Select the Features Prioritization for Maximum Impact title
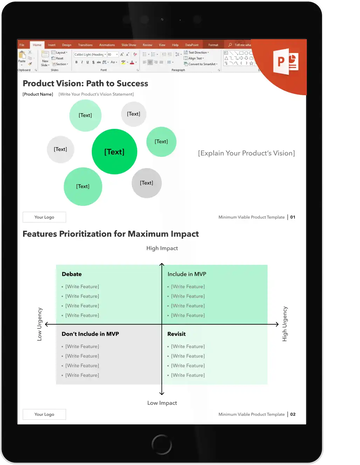Viewport: 360px width, 465px height. (x=111, y=234)
